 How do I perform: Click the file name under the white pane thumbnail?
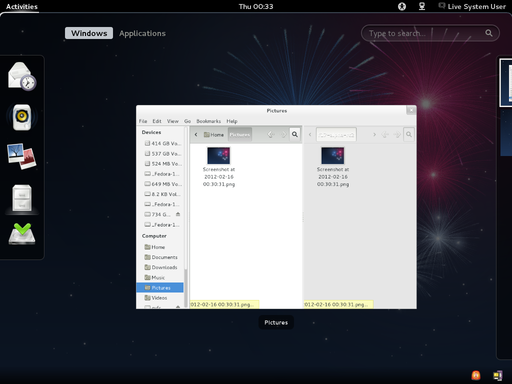(x=219, y=177)
